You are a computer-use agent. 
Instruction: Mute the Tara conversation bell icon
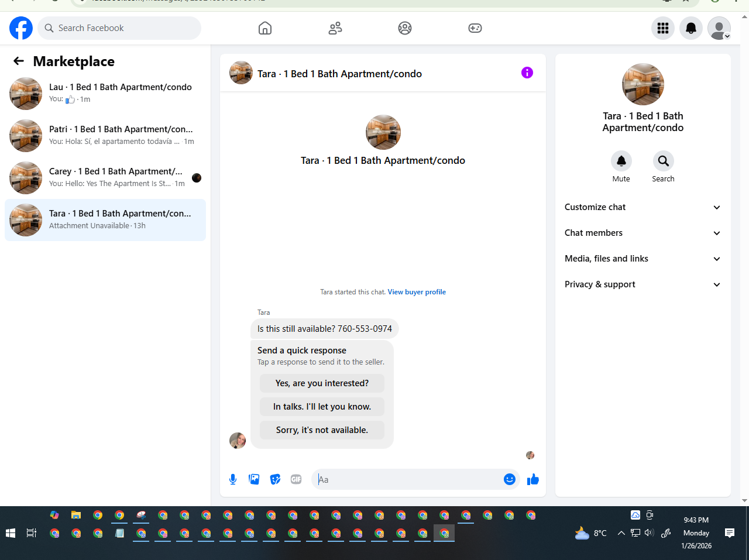point(621,161)
